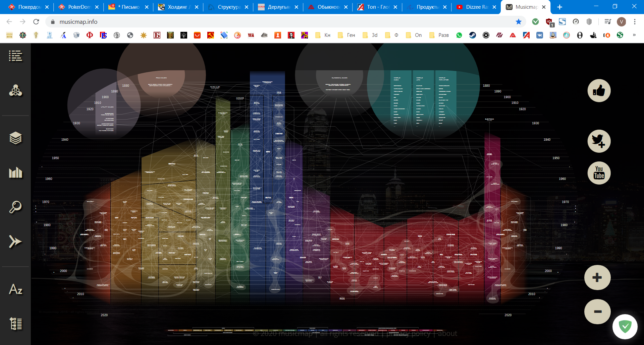Click the glossary list icon at sidebar bottom
The height and width of the screenshot is (345, 644).
(x=15, y=324)
